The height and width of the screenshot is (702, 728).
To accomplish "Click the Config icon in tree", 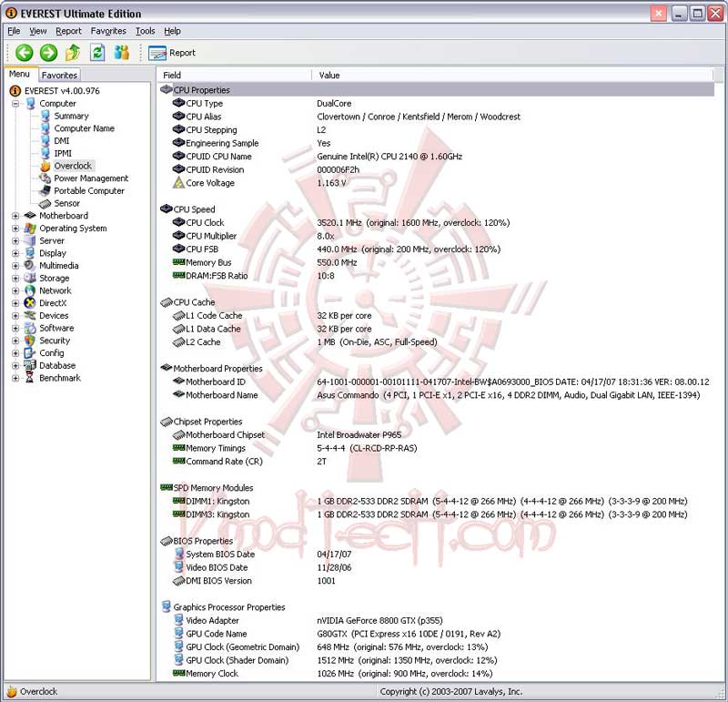I will 30,353.
